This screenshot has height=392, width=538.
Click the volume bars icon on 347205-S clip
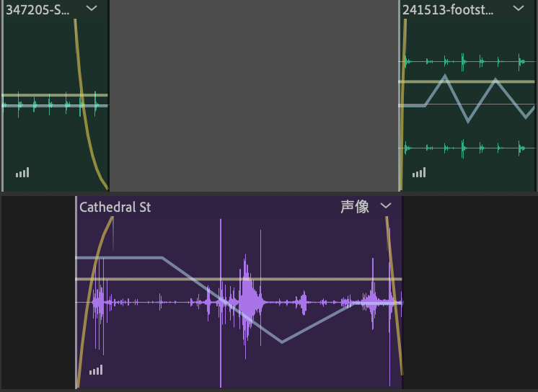pyautogui.click(x=22, y=172)
